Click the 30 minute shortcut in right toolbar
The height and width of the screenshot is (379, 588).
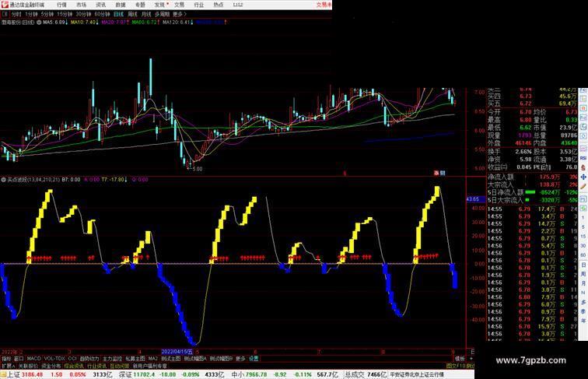coord(583,246)
